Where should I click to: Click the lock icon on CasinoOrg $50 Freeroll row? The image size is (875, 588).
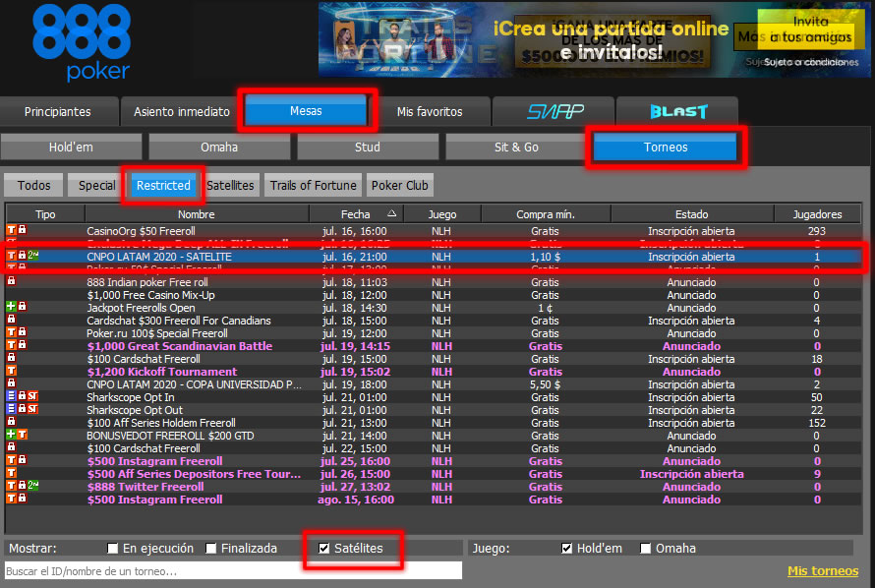tap(23, 230)
